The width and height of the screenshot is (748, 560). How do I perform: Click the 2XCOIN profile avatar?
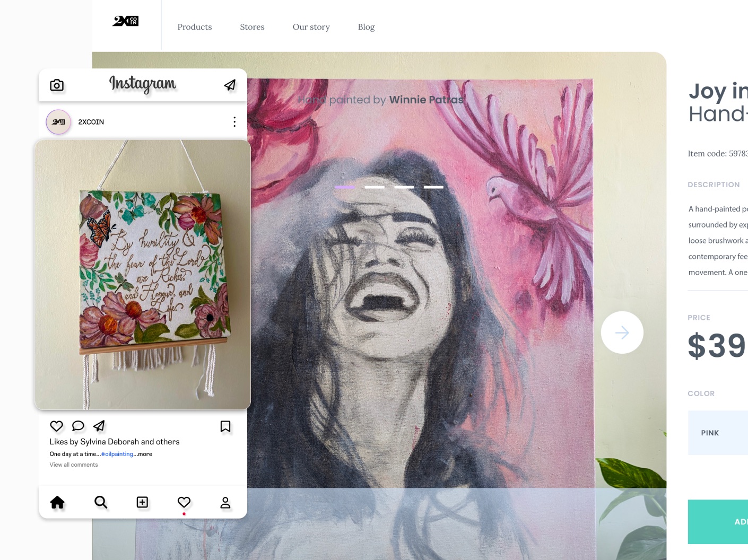tap(58, 122)
